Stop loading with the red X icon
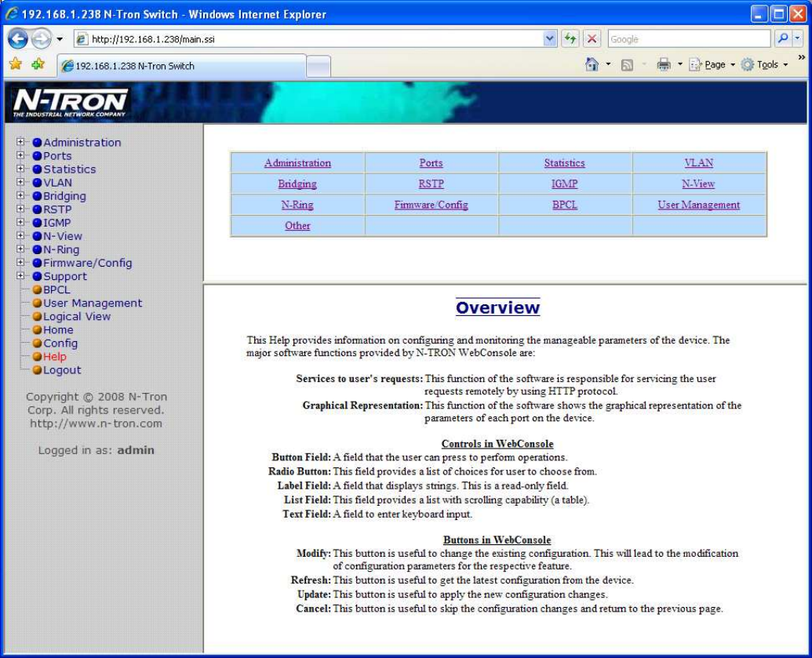812x658 pixels. [592, 39]
